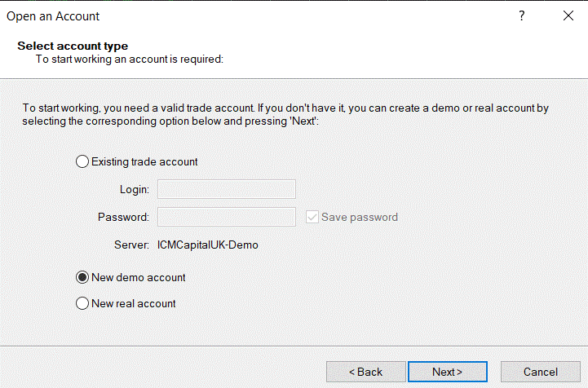
Task: Select the New real account radio circle
Action: click(x=82, y=303)
